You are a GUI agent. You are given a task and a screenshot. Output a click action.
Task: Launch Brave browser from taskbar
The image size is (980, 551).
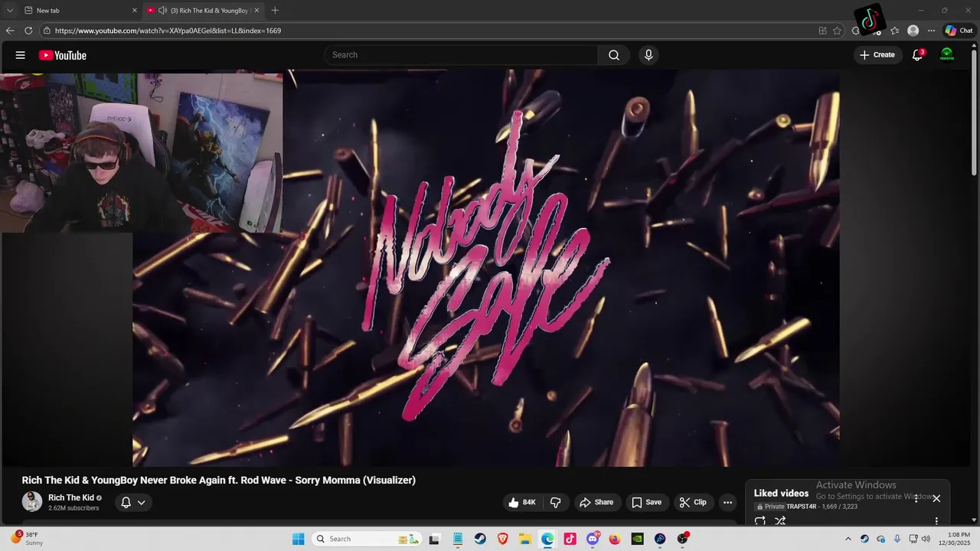502,539
